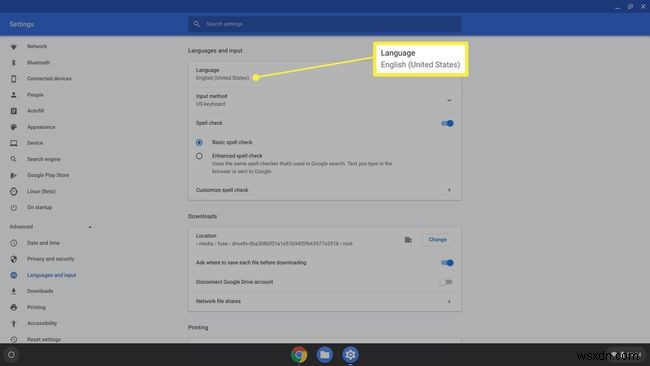
Task: Open the Settings gear on the shelf
Action: point(350,355)
